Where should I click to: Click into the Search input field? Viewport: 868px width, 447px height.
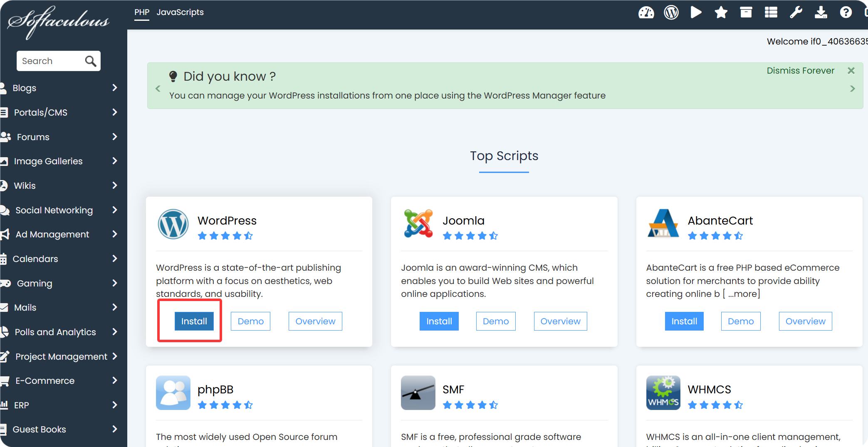(x=50, y=61)
